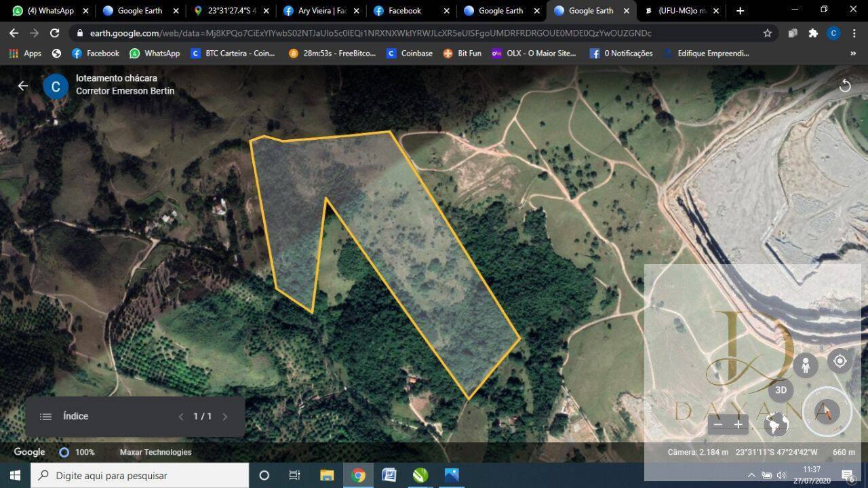Open Cortana circle icon
The width and height of the screenshot is (868, 488).
click(x=264, y=475)
